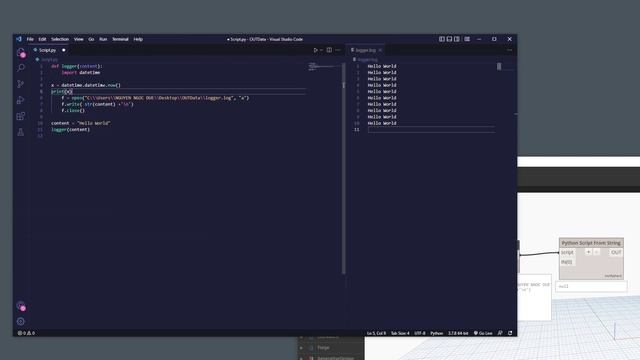
Task: Open the View menu
Action: tap(79, 39)
